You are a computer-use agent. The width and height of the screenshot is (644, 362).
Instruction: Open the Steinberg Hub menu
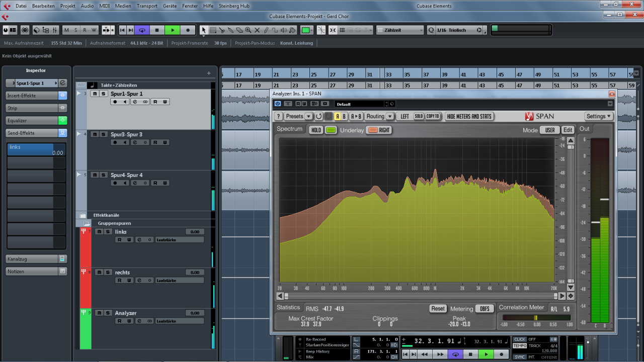[x=234, y=6]
